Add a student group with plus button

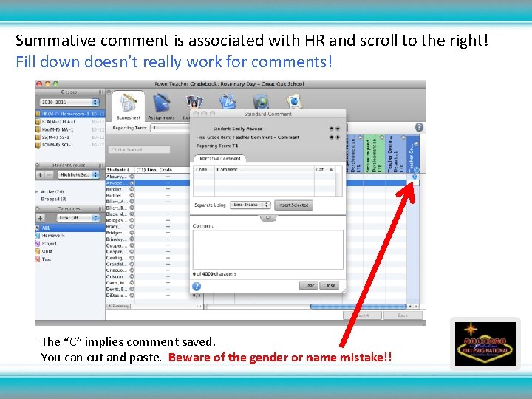point(41,175)
